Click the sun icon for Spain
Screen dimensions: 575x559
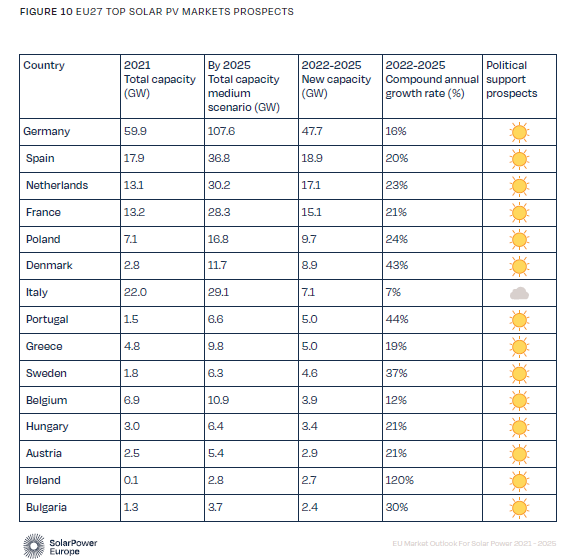click(519, 160)
